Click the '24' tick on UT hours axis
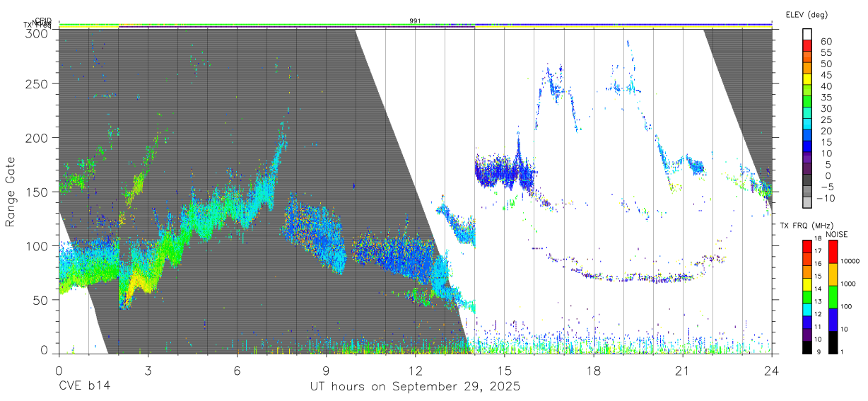This screenshot has height=401, width=868. 772,371
